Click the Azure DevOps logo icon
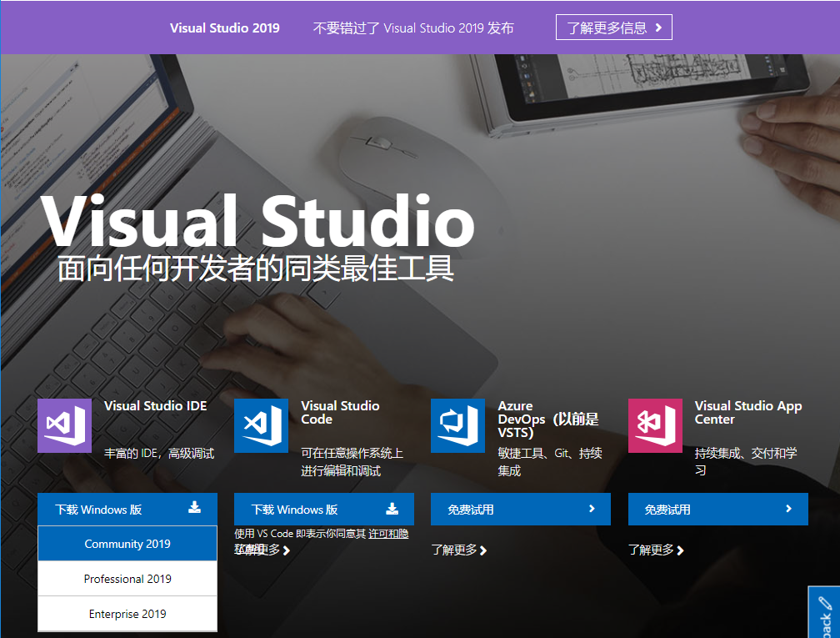The width and height of the screenshot is (840, 638). [457, 425]
